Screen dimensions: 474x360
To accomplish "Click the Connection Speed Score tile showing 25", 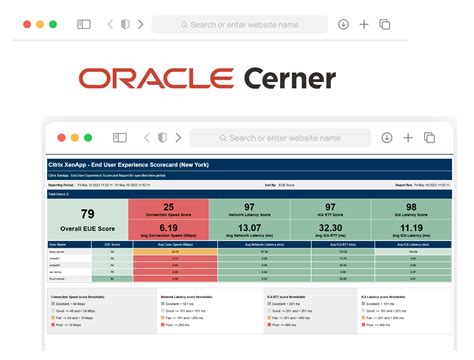I will click(x=168, y=209).
